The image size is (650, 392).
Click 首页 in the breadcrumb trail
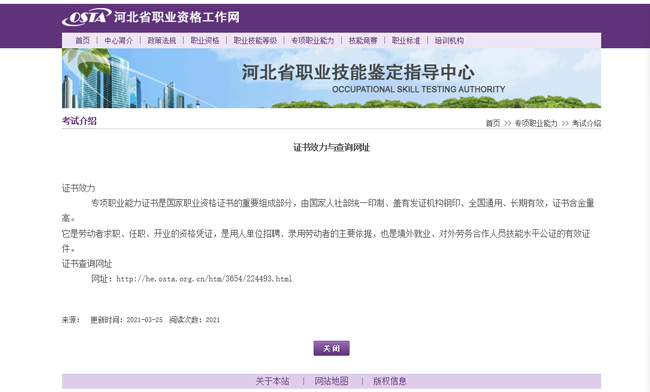(x=493, y=123)
